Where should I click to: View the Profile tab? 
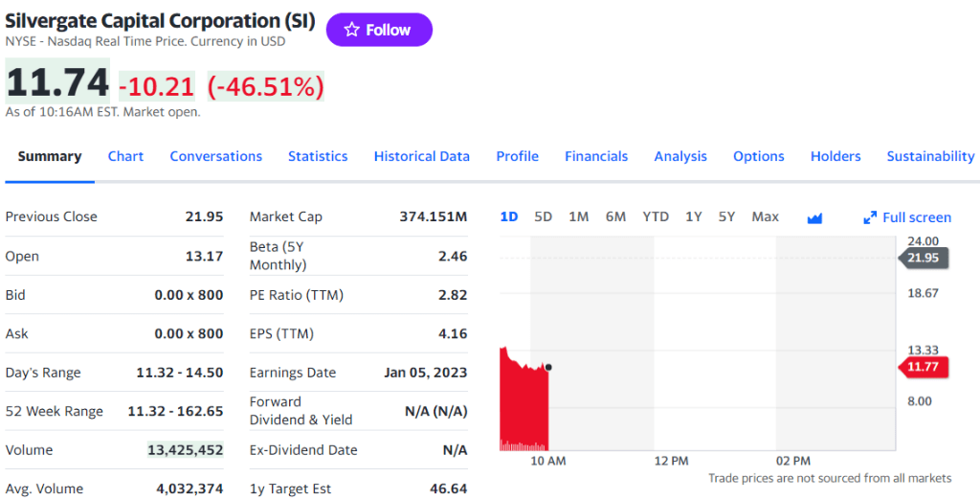click(517, 156)
